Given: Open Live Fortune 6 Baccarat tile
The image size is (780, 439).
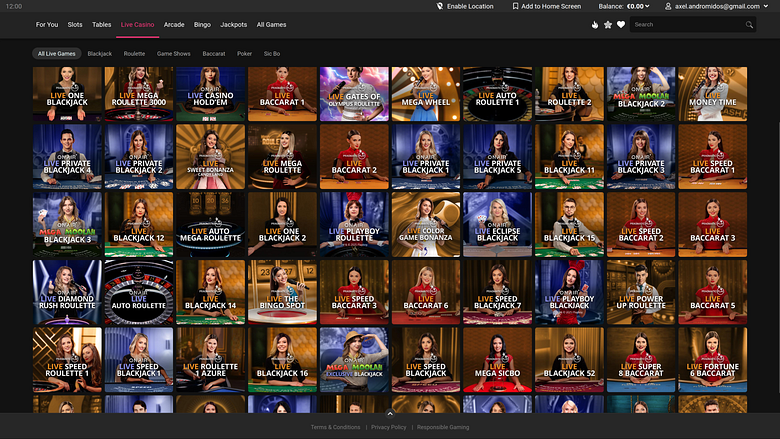Looking at the screenshot, I should [712, 359].
